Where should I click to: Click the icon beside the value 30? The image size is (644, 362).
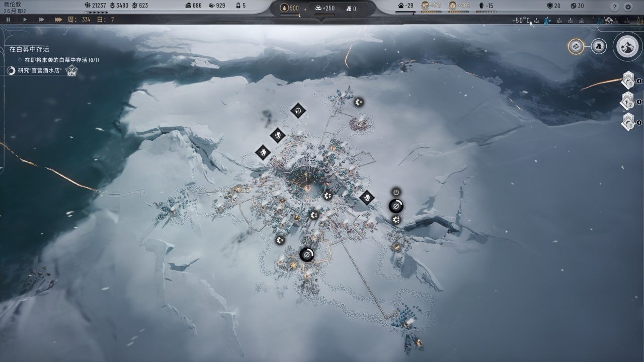[573, 6]
